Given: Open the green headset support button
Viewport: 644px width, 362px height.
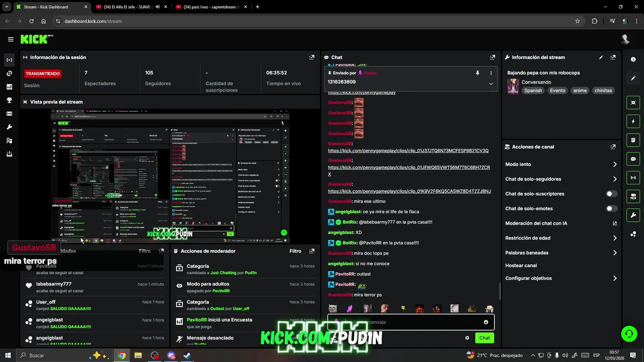Looking at the screenshot, I should click(x=628, y=333).
